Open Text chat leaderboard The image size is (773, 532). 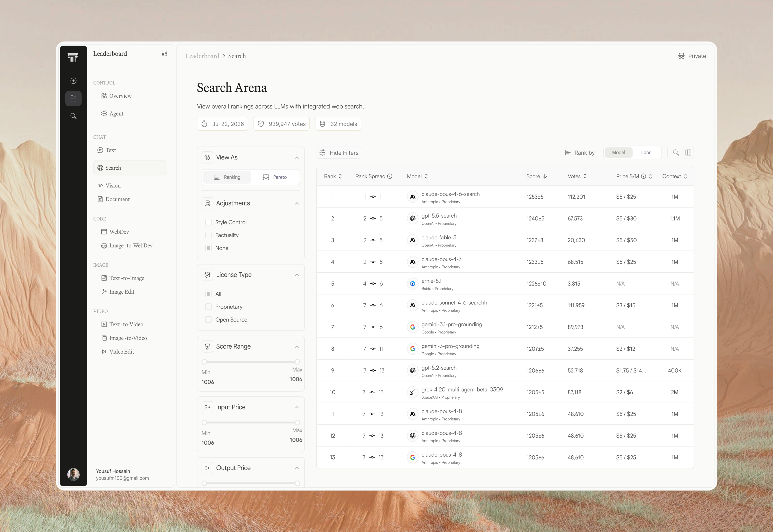(x=107, y=150)
